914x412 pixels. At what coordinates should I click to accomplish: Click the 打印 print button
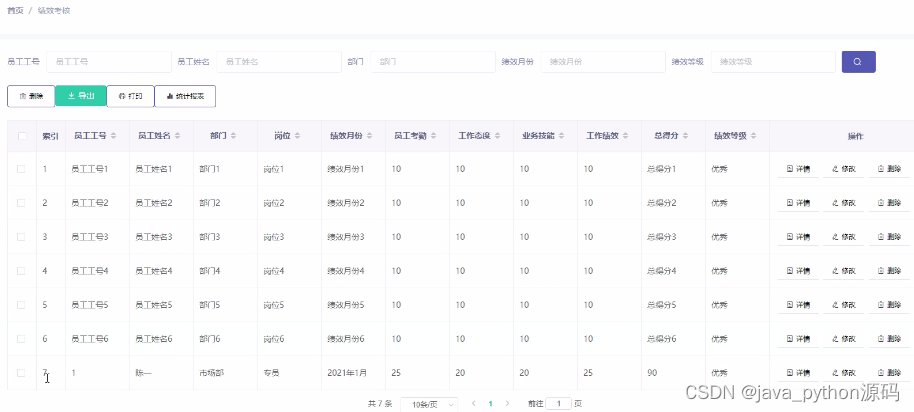pyautogui.click(x=131, y=96)
